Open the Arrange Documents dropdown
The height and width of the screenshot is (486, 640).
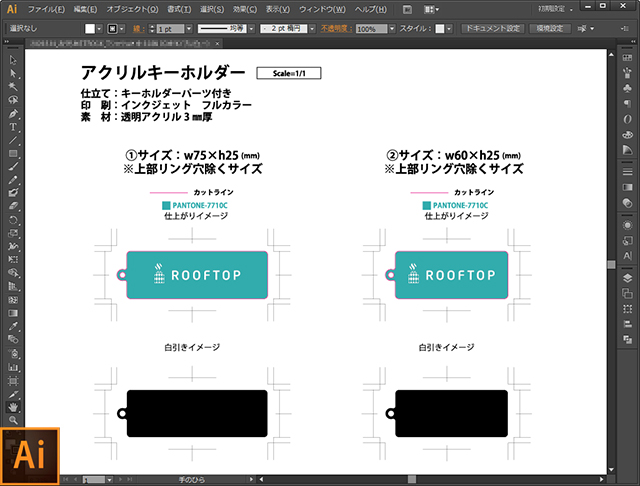pyautogui.click(x=431, y=9)
